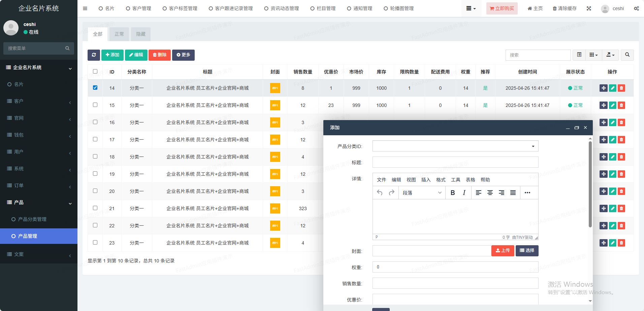This screenshot has height=311, width=644.
Task: Open the 段落 paragraph format dropdown
Action: point(422,193)
